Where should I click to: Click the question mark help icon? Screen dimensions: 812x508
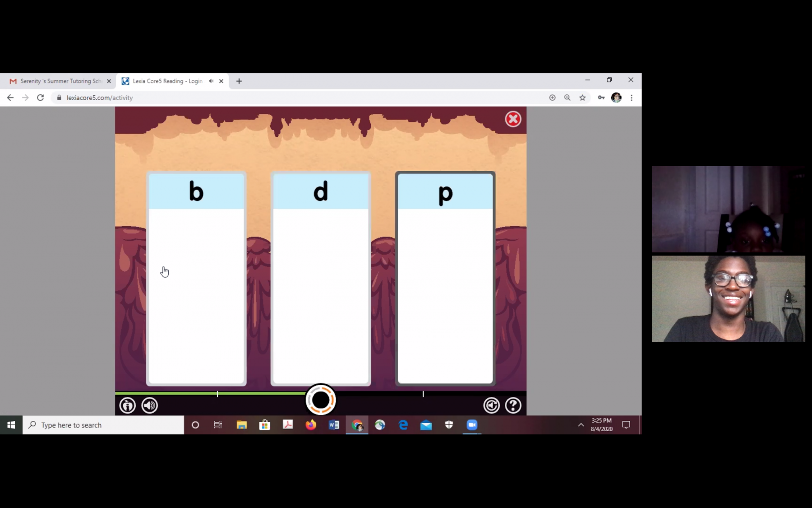[x=513, y=405]
